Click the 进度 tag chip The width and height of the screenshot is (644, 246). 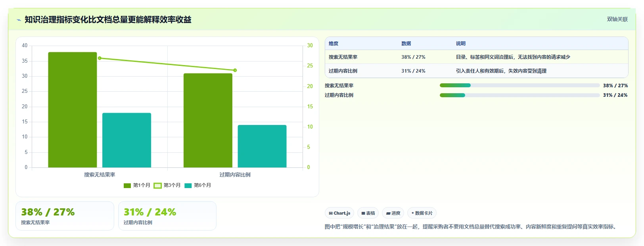(x=393, y=213)
